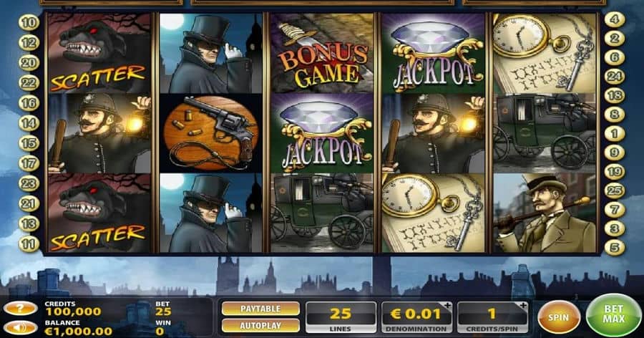Image resolution: width=644 pixels, height=338 pixels.
Task: Select payline 25 coin marker
Action: tap(615, 190)
